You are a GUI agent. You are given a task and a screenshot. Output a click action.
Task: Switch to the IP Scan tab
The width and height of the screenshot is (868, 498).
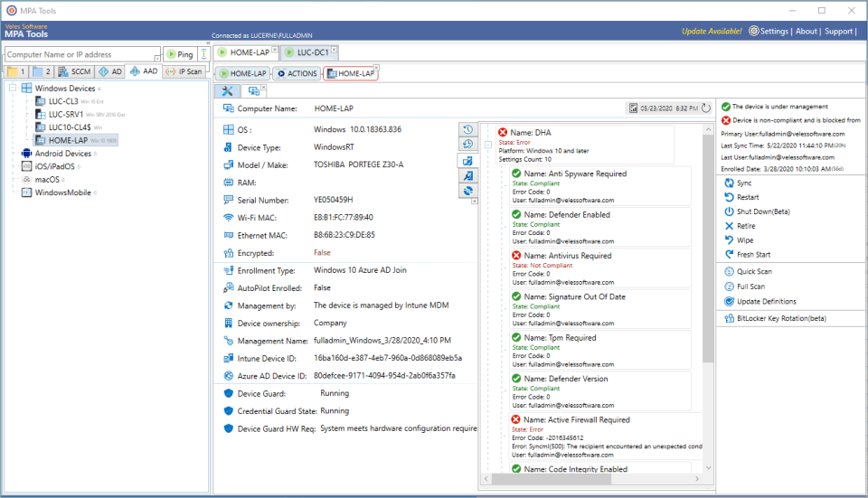(184, 71)
